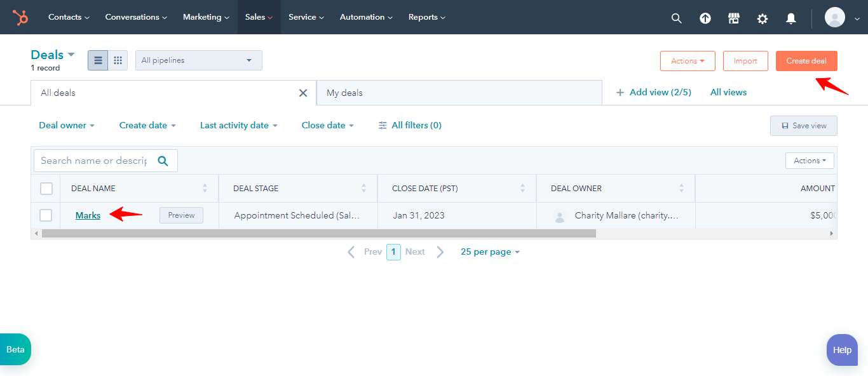Open the Help widget
868x376 pixels.
point(842,350)
